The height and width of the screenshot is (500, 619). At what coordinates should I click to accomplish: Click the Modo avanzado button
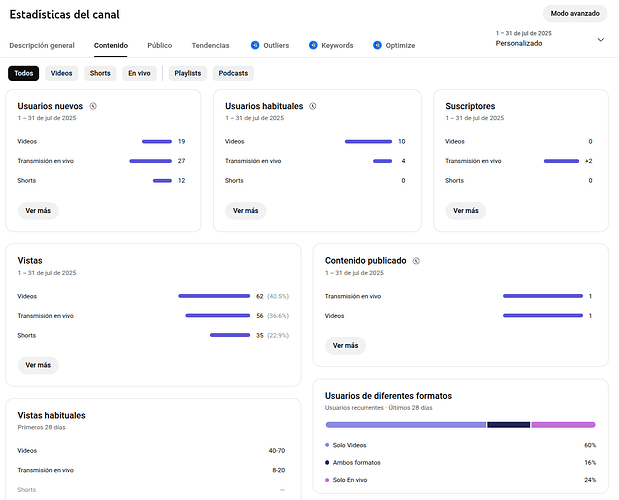point(574,14)
